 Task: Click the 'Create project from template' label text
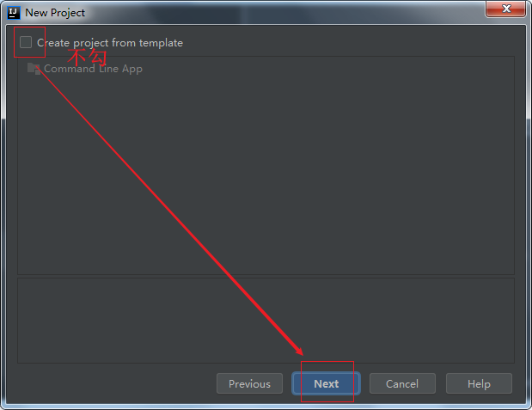tap(110, 43)
